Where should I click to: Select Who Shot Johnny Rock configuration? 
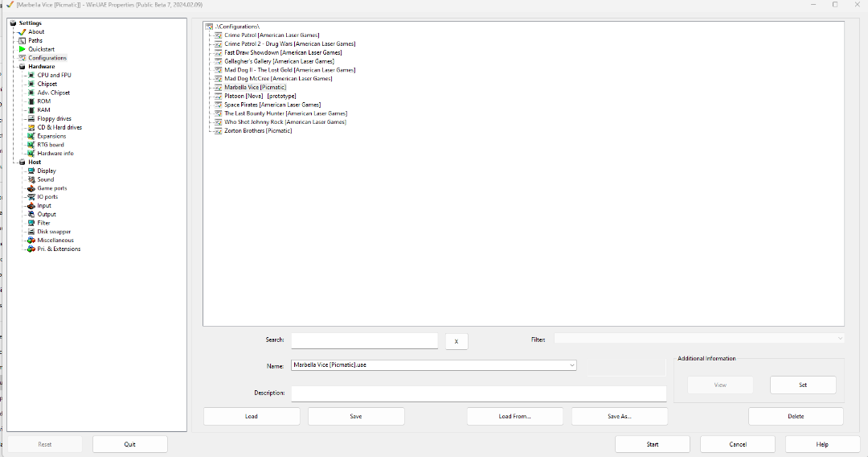(285, 121)
